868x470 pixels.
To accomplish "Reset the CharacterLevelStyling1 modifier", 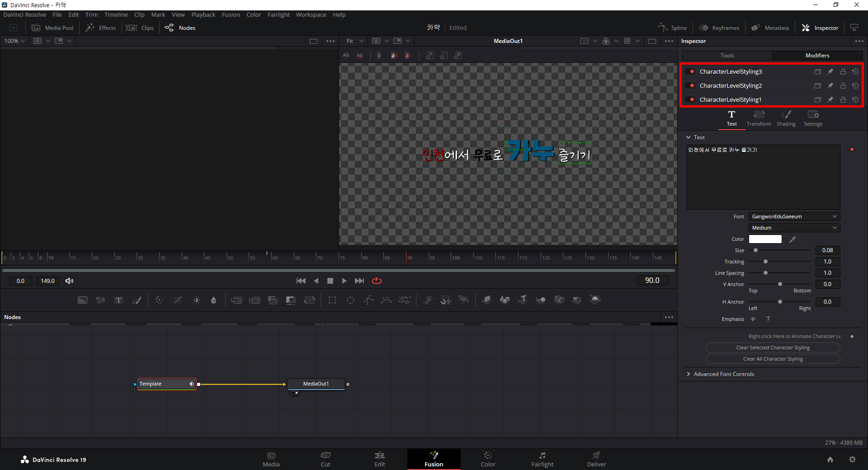I will click(x=855, y=99).
